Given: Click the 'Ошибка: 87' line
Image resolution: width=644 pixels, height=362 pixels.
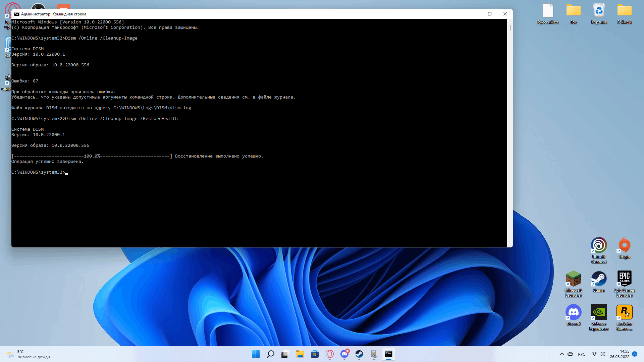Looking at the screenshot, I should pos(25,81).
